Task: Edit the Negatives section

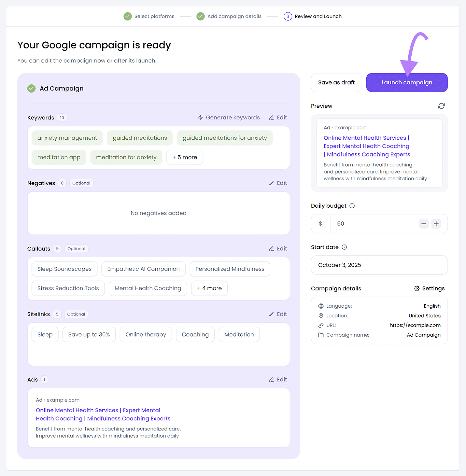Action: 278,183
